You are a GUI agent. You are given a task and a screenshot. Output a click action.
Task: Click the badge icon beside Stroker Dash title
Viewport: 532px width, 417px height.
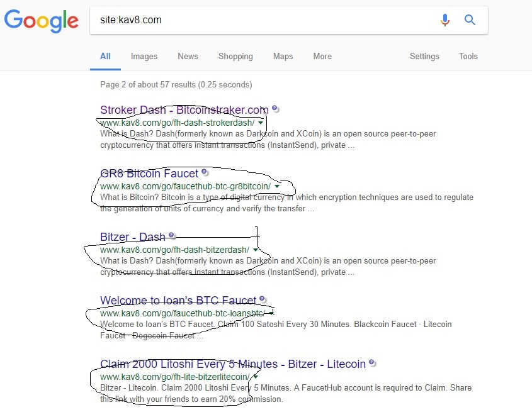pyautogui.click(x=276, y=109)
